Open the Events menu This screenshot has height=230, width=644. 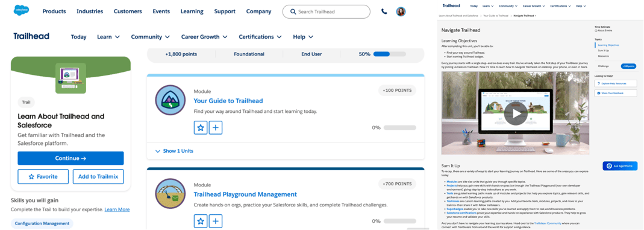(x=161, y=11)
